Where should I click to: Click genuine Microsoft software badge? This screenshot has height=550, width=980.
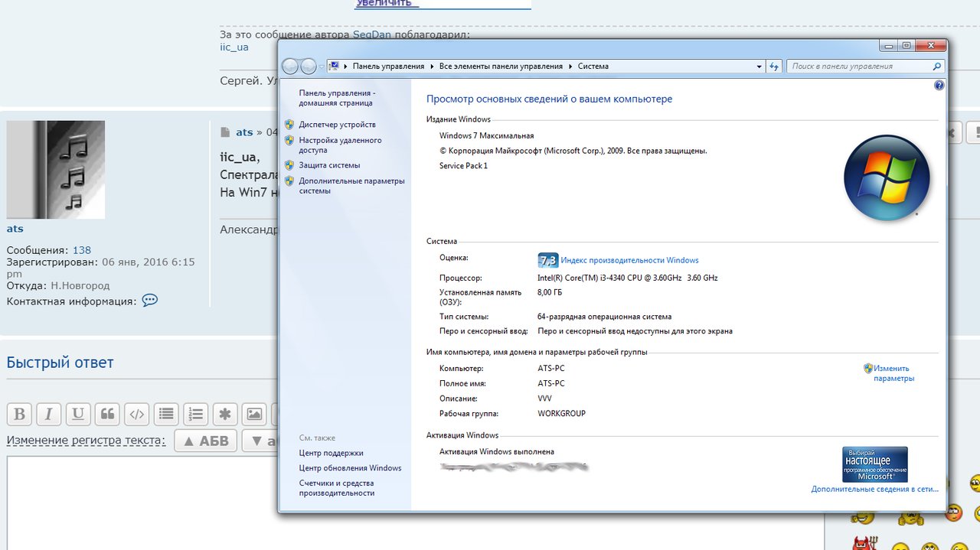(x=875, y=464)
